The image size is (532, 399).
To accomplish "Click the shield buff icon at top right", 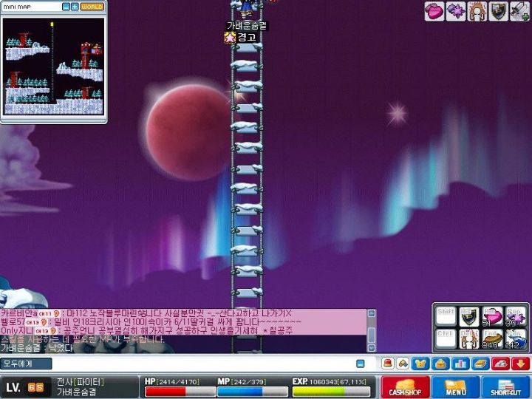I will [499, 11].
